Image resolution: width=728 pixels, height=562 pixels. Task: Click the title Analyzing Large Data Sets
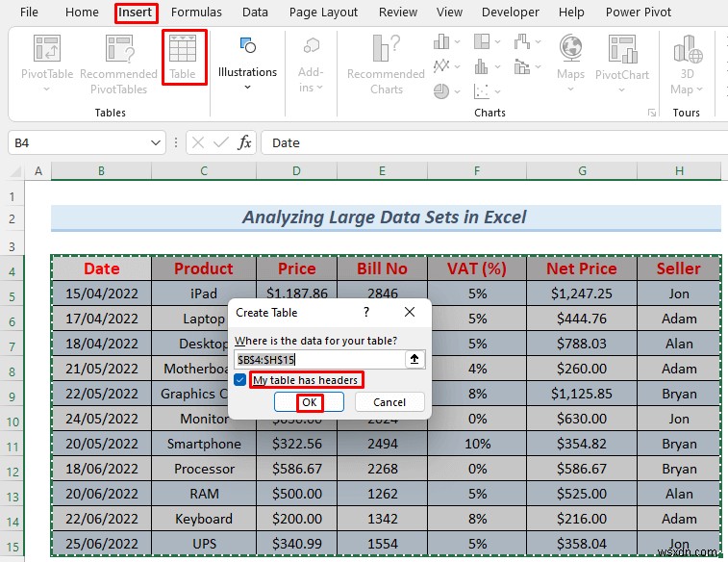[386, 217]
